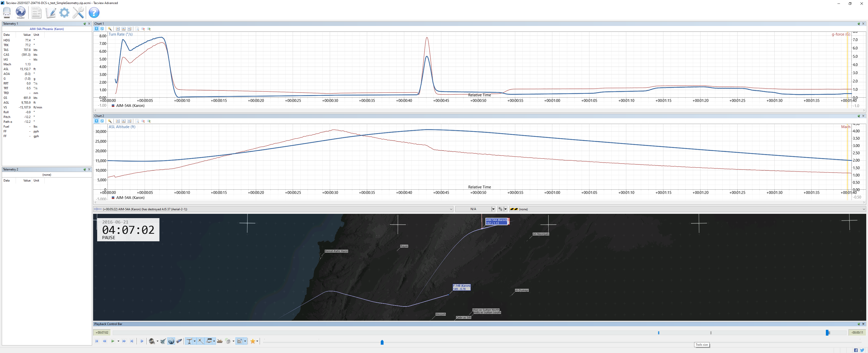Click the wrench and screwdriver tools icon
Image resolution: width=868 pixels, height=353 pixels.
coord(78,13)
